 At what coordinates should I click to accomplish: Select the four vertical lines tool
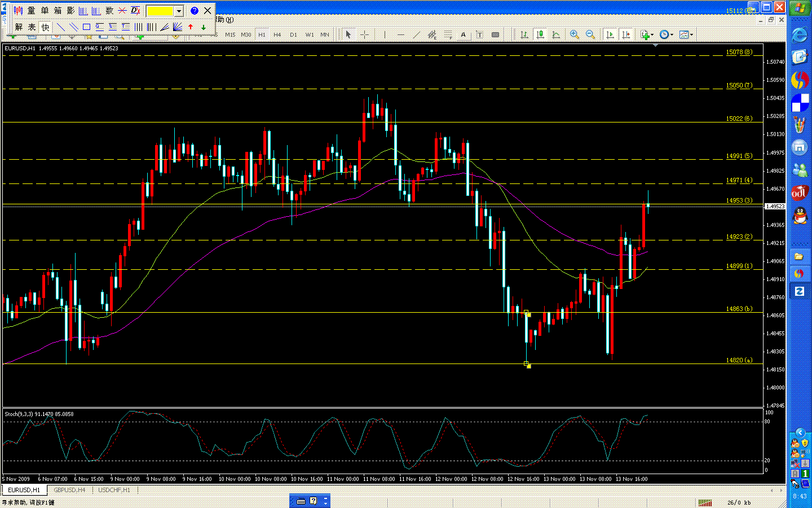(x=139, y=27)
